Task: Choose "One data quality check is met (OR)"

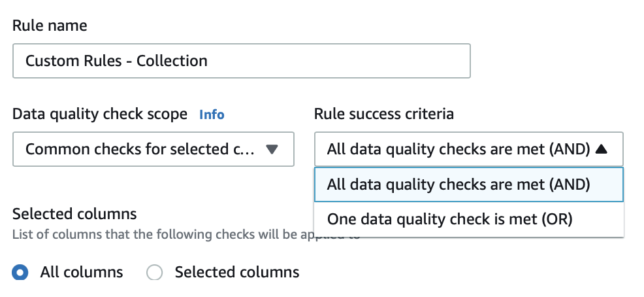Action: (449, 219)
